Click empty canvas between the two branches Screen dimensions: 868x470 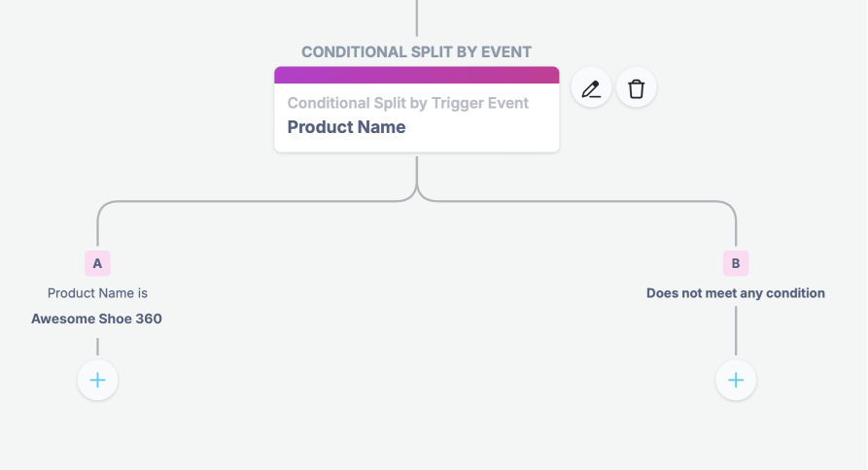tap(415, 310)
